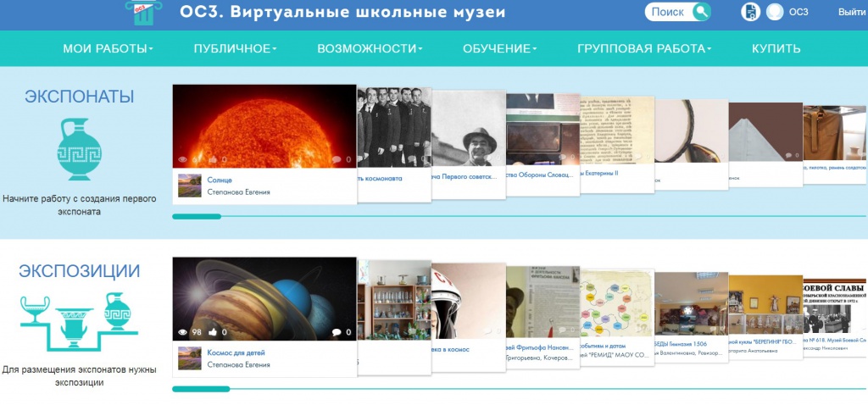Open the Екатерины II exhibit title
Viewport: 868px width, 405px height.
pos(599,173)
